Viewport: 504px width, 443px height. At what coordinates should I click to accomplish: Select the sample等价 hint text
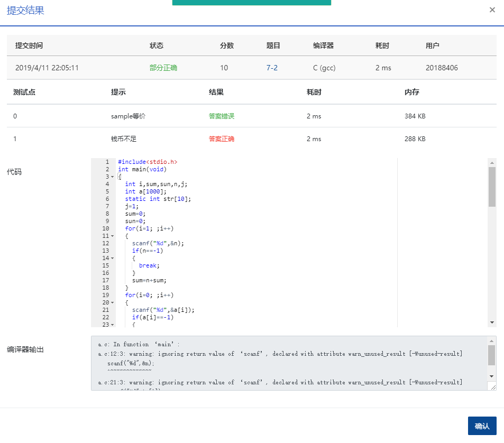[x=129, y=116]
